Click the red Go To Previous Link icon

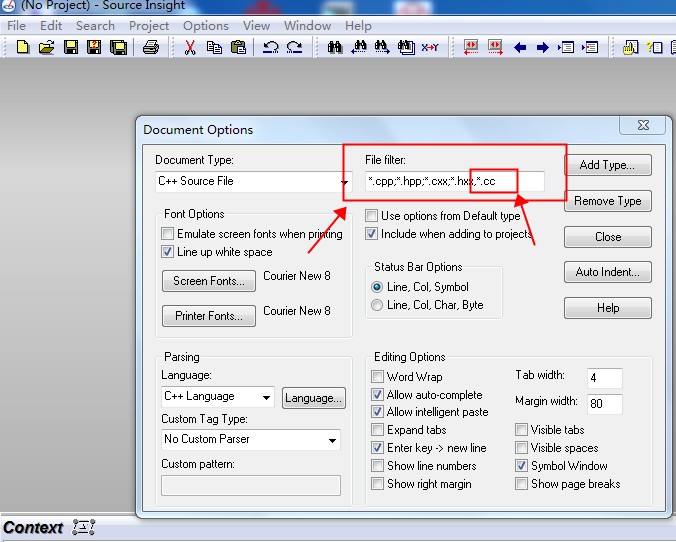[471, 47]
